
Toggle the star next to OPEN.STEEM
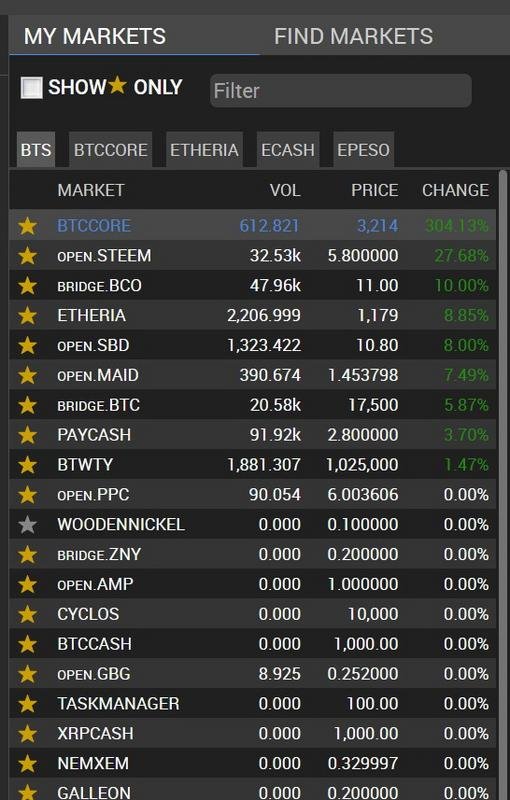[x=28, y=256]
